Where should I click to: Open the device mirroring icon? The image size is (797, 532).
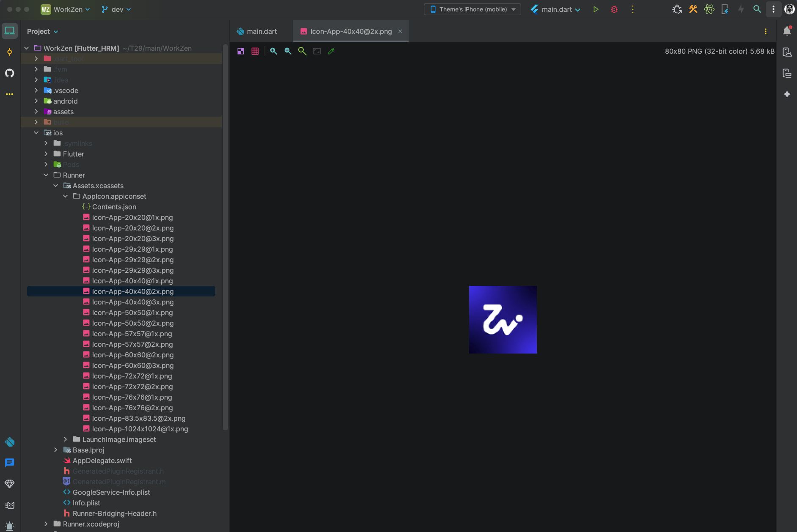(x=725, y=9)
